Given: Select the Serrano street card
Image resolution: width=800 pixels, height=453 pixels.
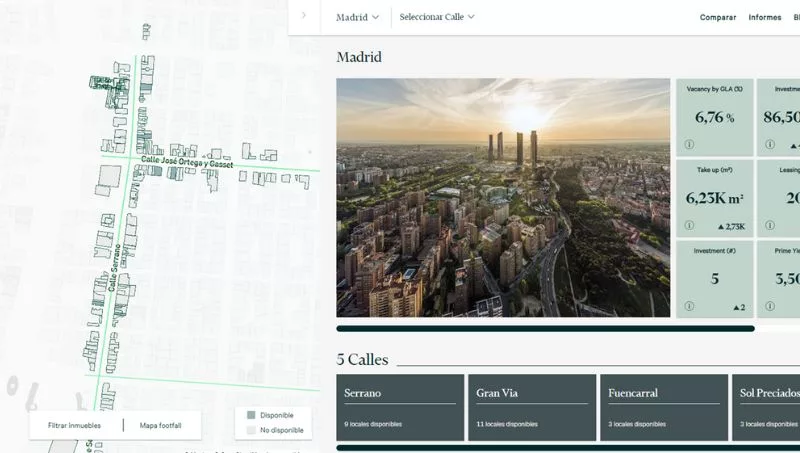Looking at the screenshot, I should [x=400, y=408].
